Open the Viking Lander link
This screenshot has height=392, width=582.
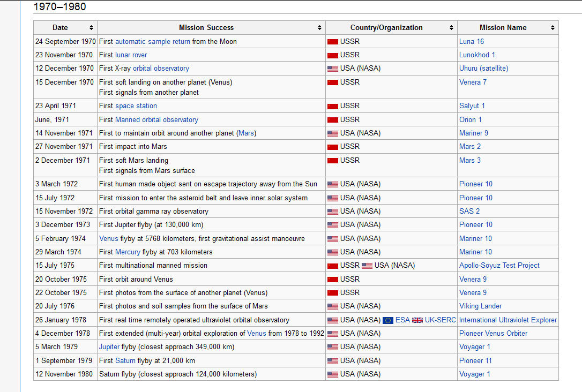point(480,306)
